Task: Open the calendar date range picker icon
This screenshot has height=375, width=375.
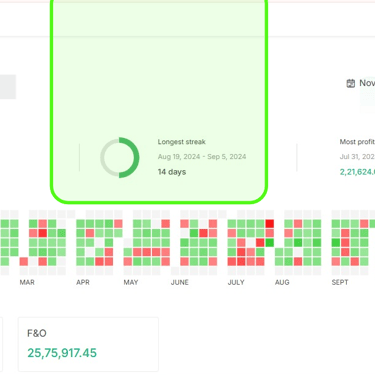Action: click(x=351, y=83)
